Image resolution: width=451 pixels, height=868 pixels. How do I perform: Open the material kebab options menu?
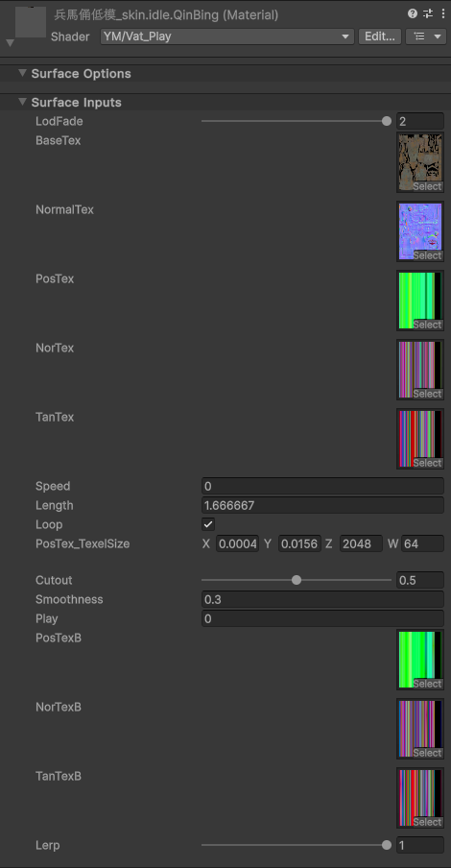(442, 13)
